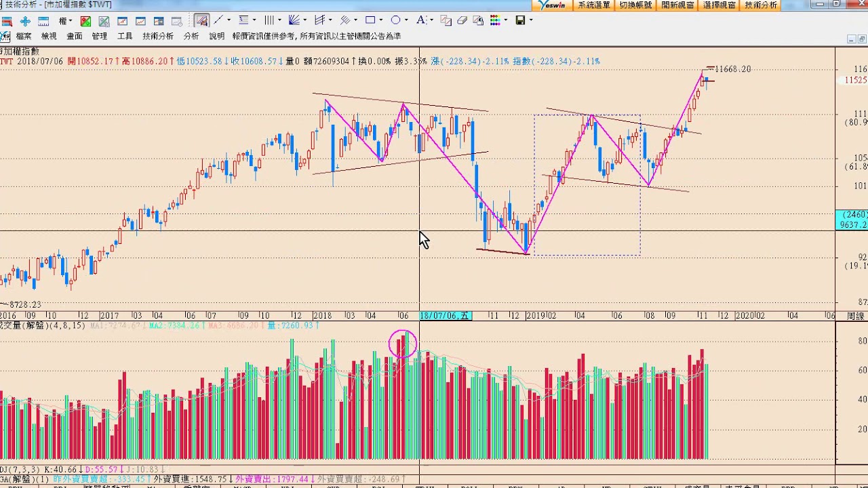
Task: Select the rectangle drawing tool
Action: [370, 20]
